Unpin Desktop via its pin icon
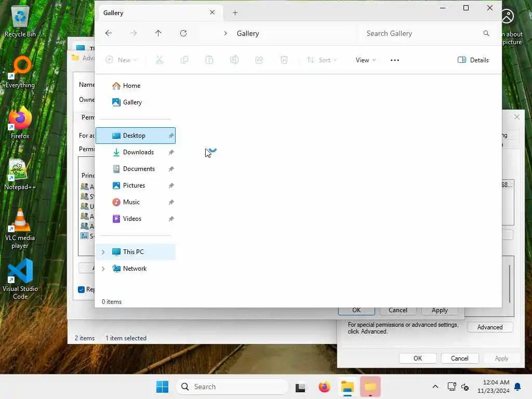532x399 pixels. tap(171, 136)
